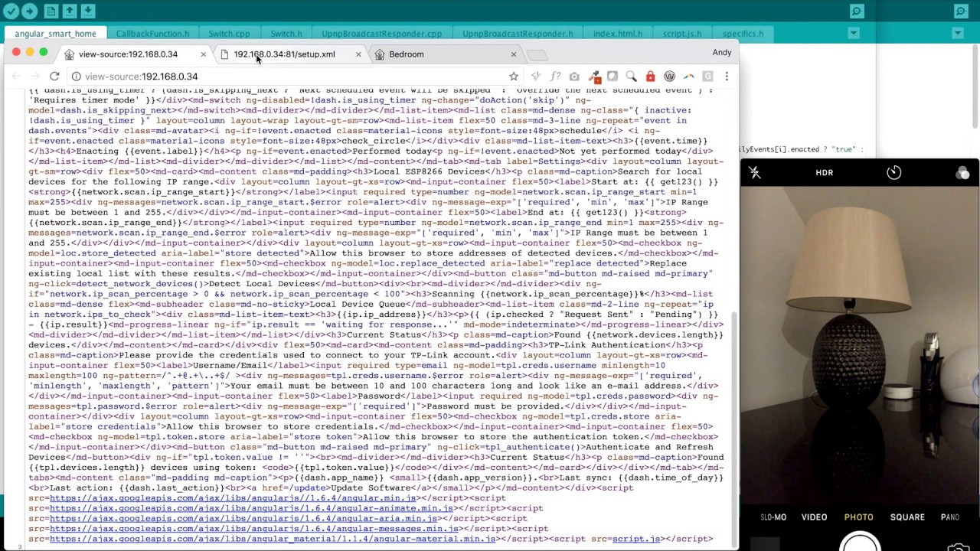Go forward in the browser
The width and height of the screenshot is (980, 551).
coord(35,77)
